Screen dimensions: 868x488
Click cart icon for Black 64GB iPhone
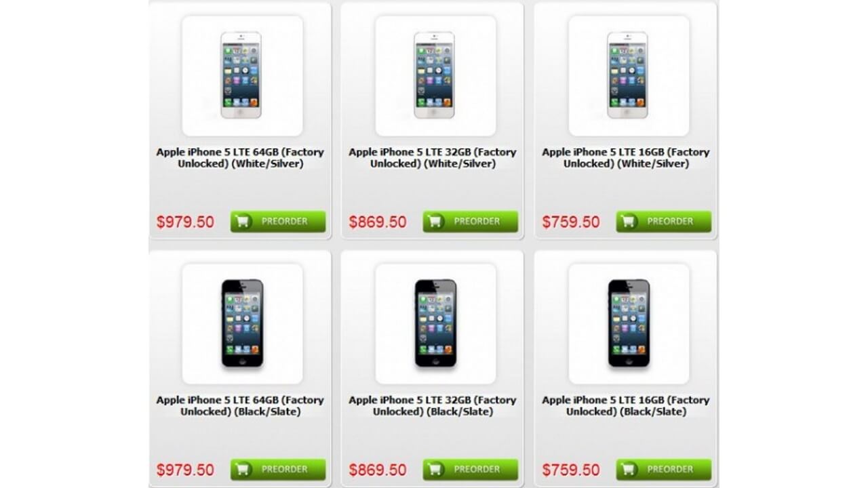243,470
